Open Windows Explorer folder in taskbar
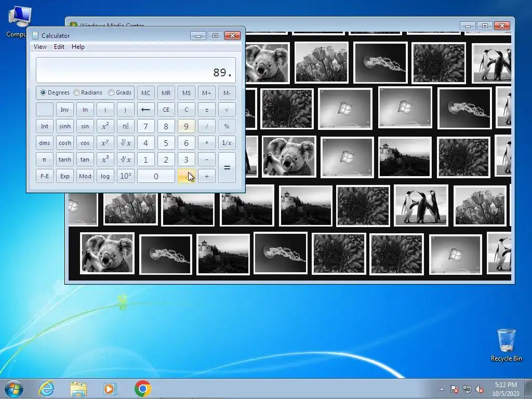The width and height of the screenshot is (532, 399). click(78, 389)
